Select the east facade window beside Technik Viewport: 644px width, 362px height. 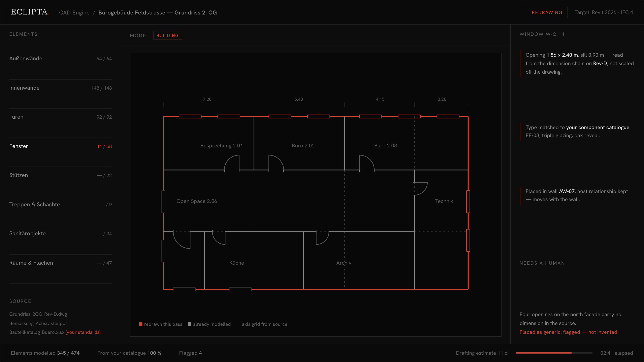(x=468, y=202)
